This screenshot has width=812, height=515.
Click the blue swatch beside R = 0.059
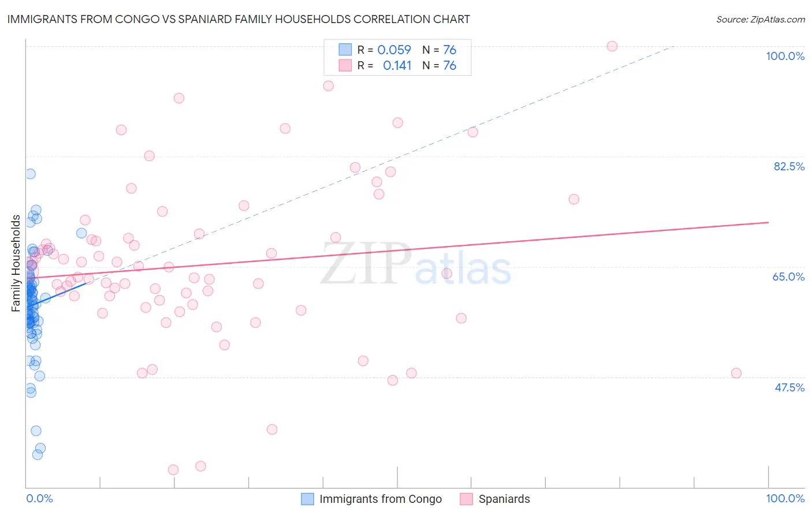pyautogui.click(x=345, y=50)
